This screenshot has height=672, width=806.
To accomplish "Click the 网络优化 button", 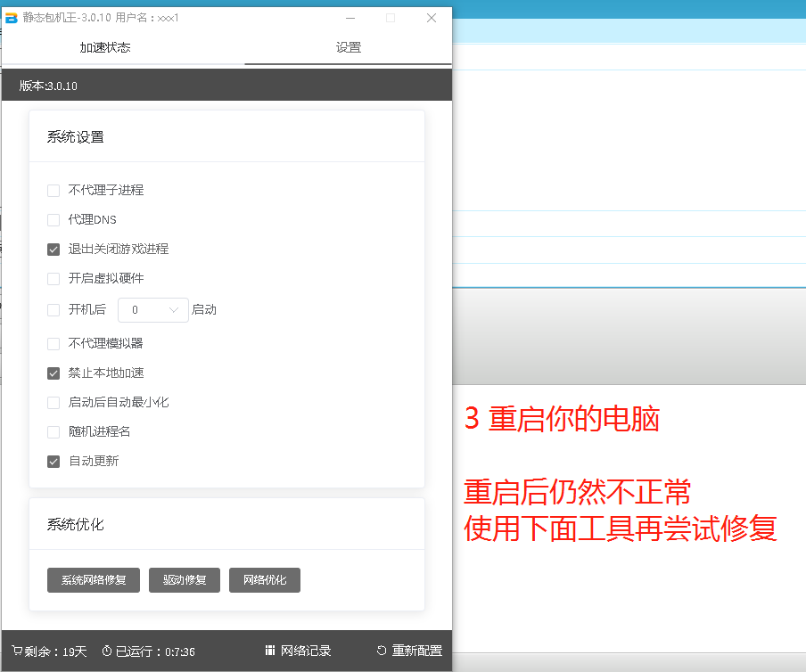I will click(265, 580).
